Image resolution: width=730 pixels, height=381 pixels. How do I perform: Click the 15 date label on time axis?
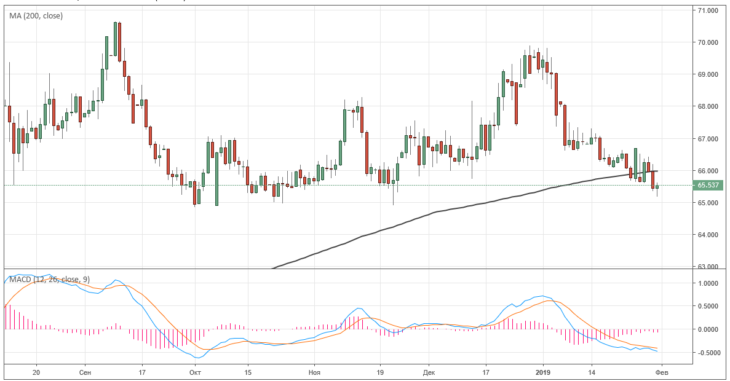(248, 373)
